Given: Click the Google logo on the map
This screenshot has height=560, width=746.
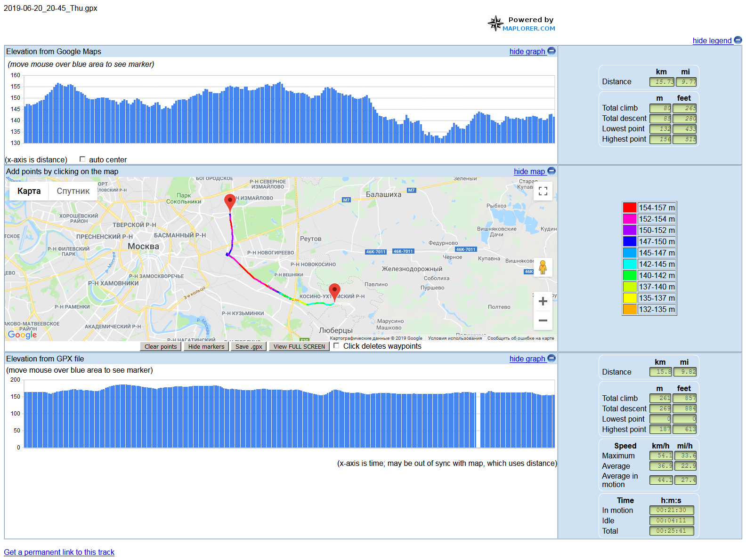Looking at the screenshot, I should [22, 334].
